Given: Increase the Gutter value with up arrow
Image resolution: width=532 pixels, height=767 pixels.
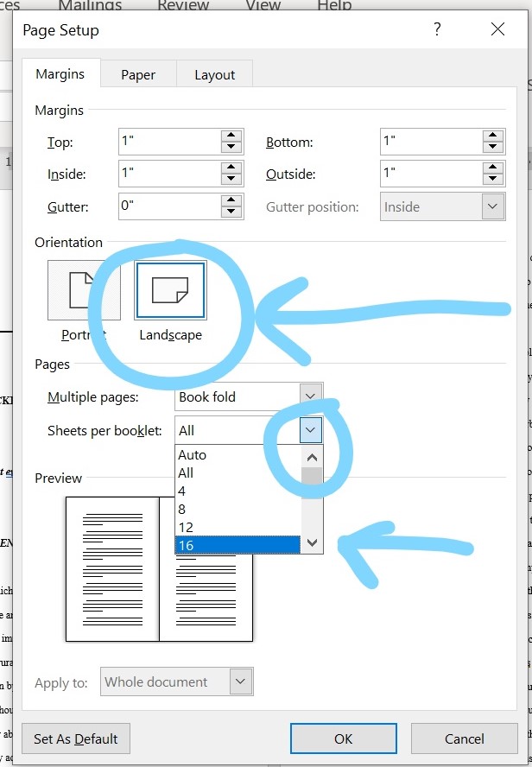Looking at the screenshot, I should 231,201.
